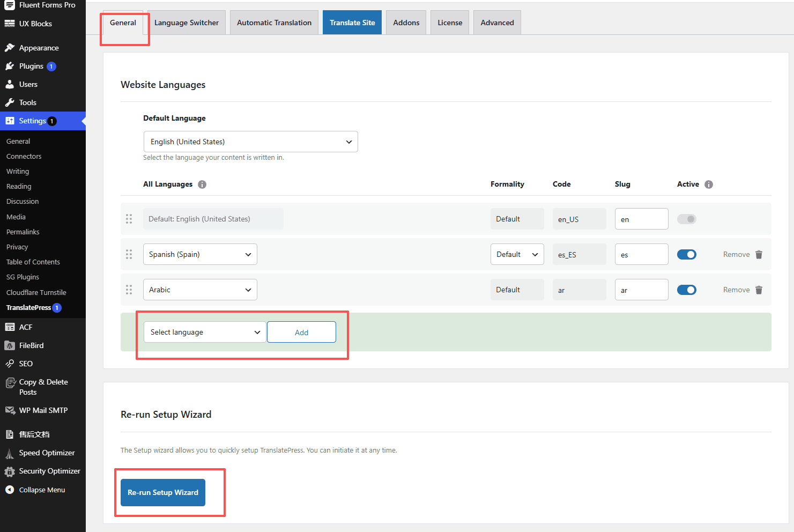Open the Spanish (Spain) language dropdown
Screen dimensions: 794x532
pyautogui.click(x=200, y=254)
